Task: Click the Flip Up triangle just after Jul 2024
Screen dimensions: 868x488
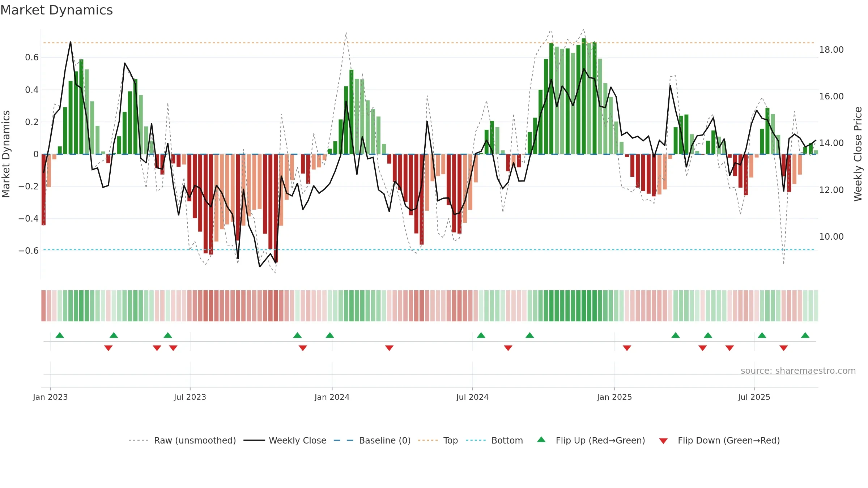Action: pos(481,335)
